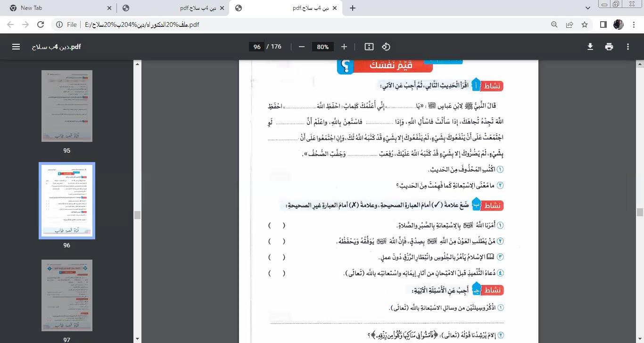Click the total page count '176'

click(276, 47)
